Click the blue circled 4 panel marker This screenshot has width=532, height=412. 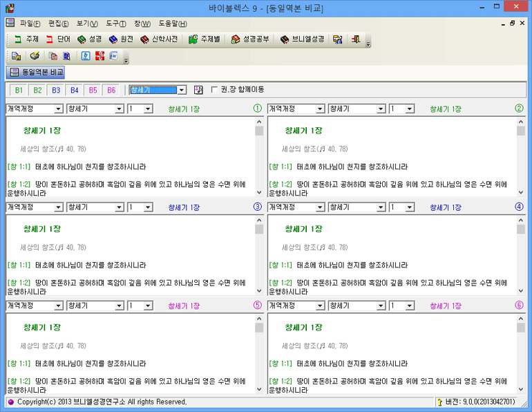click(519, 207)
